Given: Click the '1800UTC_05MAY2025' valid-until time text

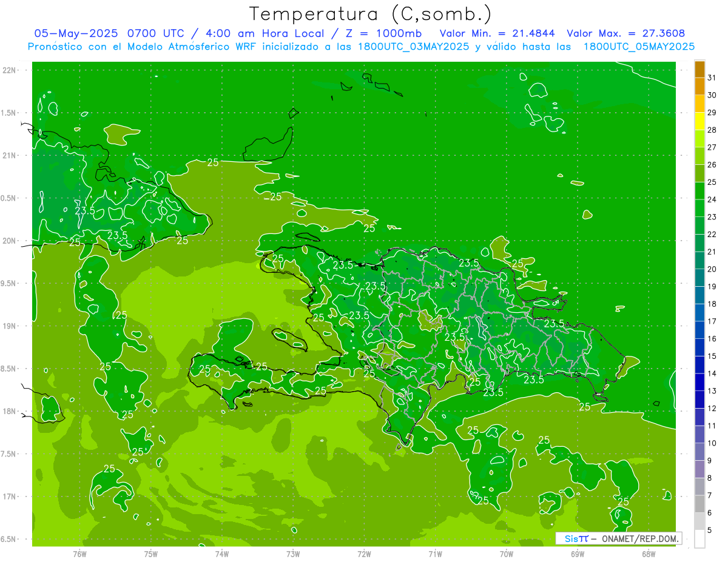Looking at the screenshot, I should point(639,46).
